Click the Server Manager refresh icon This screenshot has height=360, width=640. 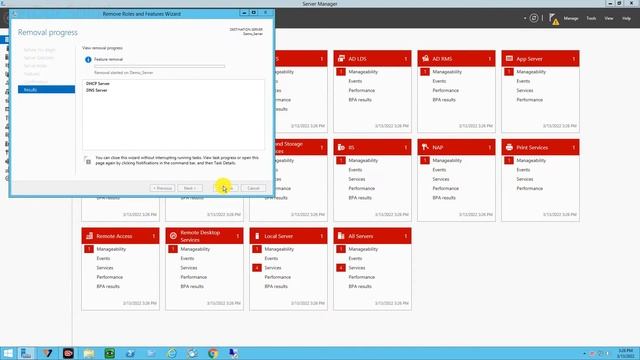coord(534,18)
